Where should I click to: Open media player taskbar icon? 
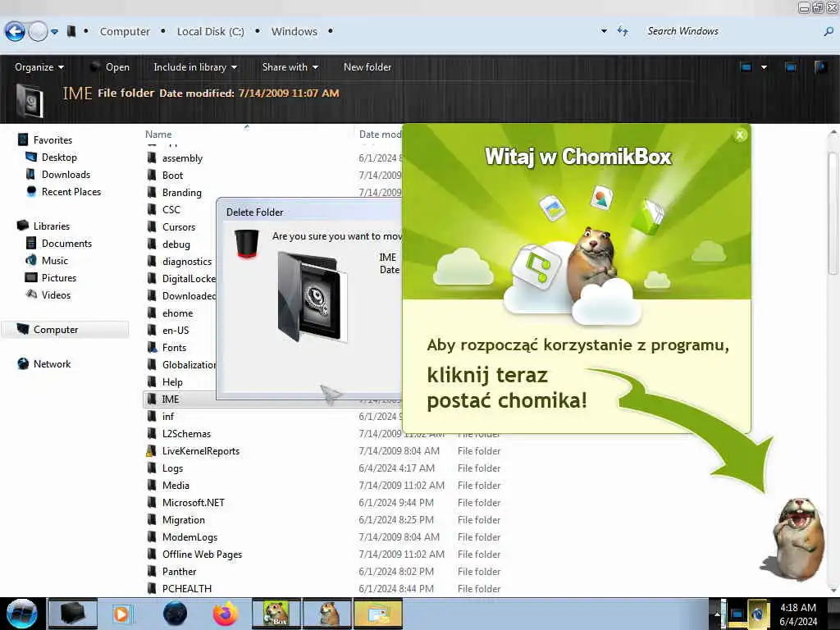(x=121, y=614)
